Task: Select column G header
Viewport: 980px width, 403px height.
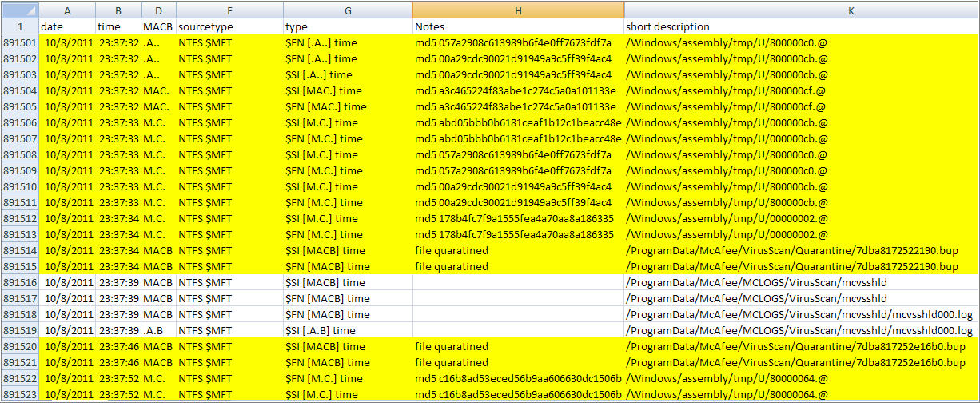Action: [348, 10]
